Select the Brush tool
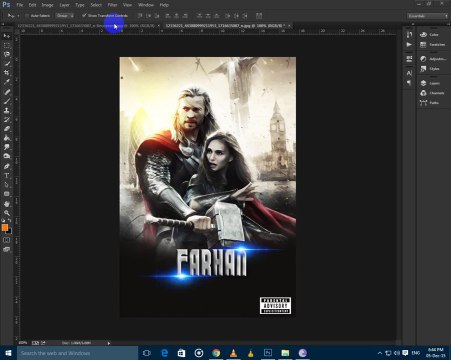This screenshot has width=451, height=360. click(7, 101)
